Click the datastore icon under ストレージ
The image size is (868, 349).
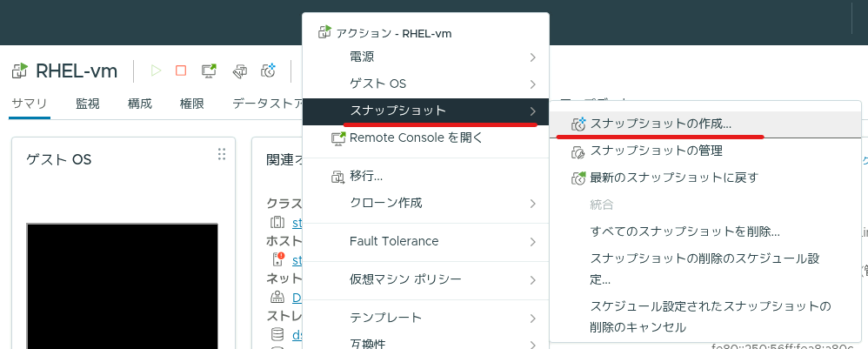pyautogui.click(x=277, y=334)
